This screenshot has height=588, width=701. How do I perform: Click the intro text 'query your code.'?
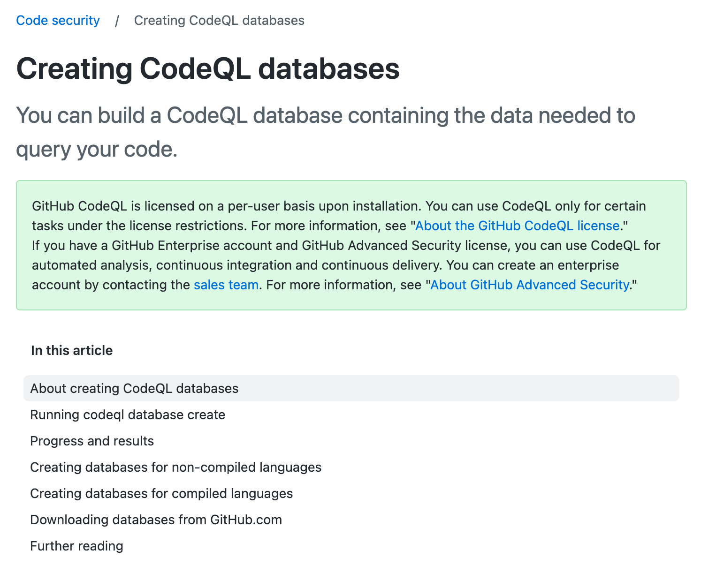[x=97, y=149]
